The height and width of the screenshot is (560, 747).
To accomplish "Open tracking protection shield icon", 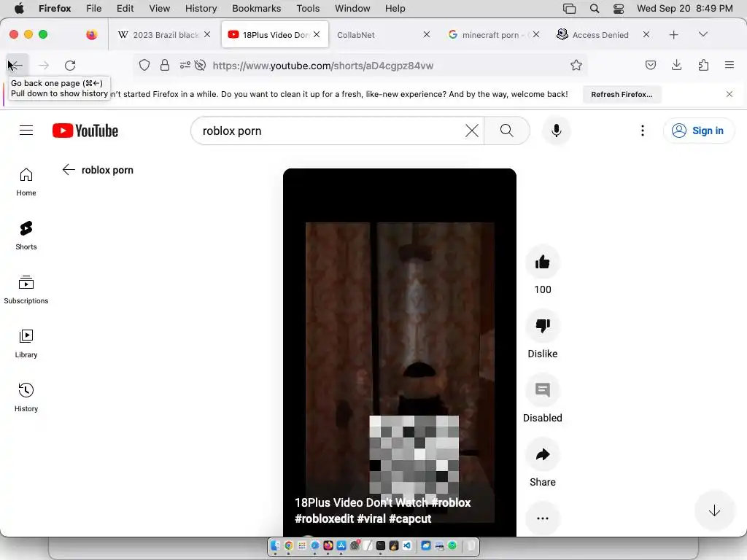I will tap(144, 65).
